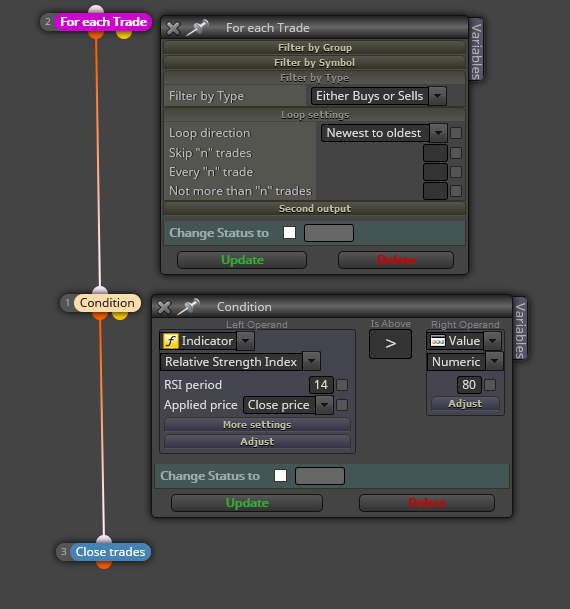The width and height of the screenshot is (570, 609).
Task: Expand Second output section
Action: pyautogui.click(x=315, y=209)
